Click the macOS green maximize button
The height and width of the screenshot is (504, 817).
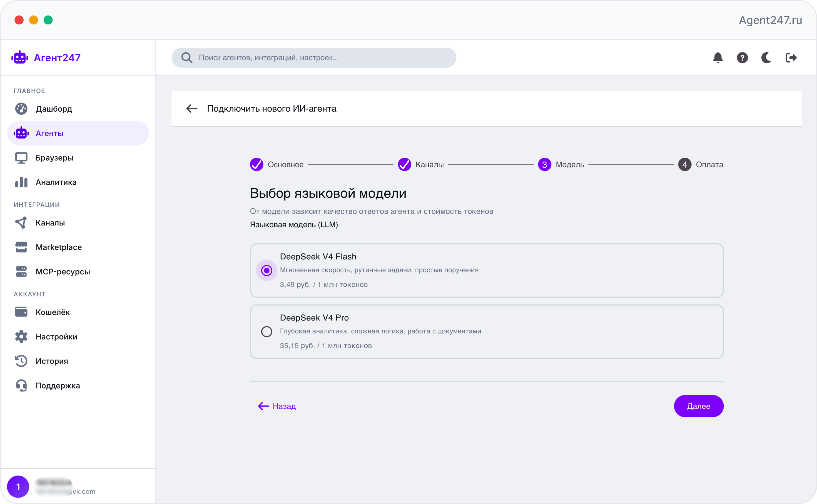tap(48, 20)
